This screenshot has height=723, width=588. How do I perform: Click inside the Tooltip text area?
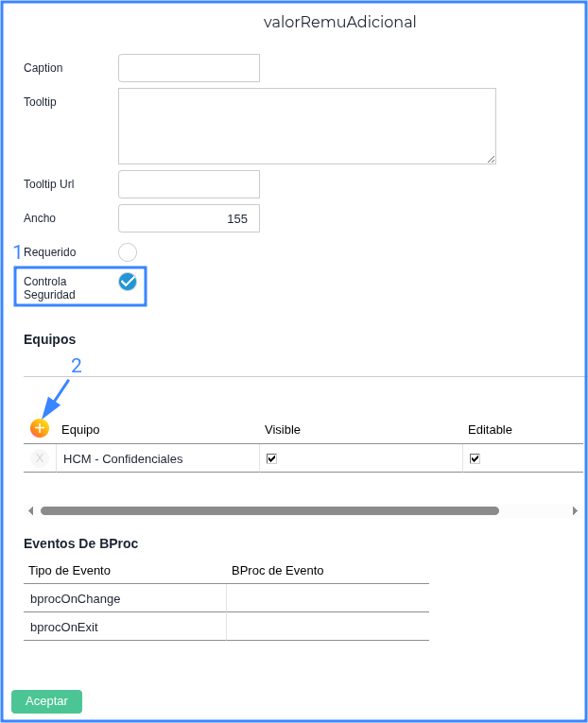[306, 126]
